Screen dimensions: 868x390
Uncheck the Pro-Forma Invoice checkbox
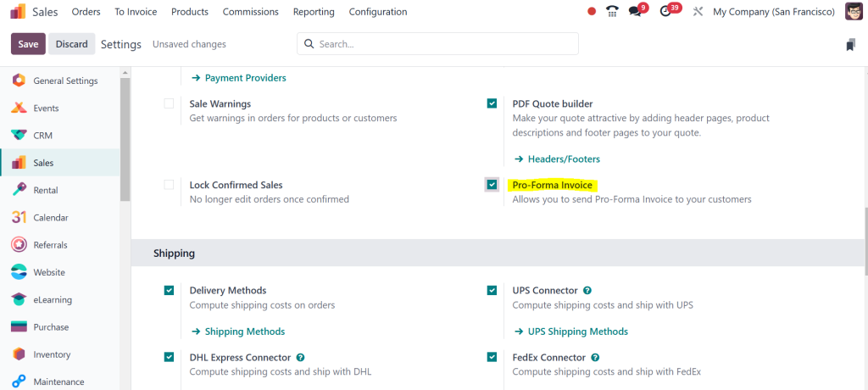point(492,185)
